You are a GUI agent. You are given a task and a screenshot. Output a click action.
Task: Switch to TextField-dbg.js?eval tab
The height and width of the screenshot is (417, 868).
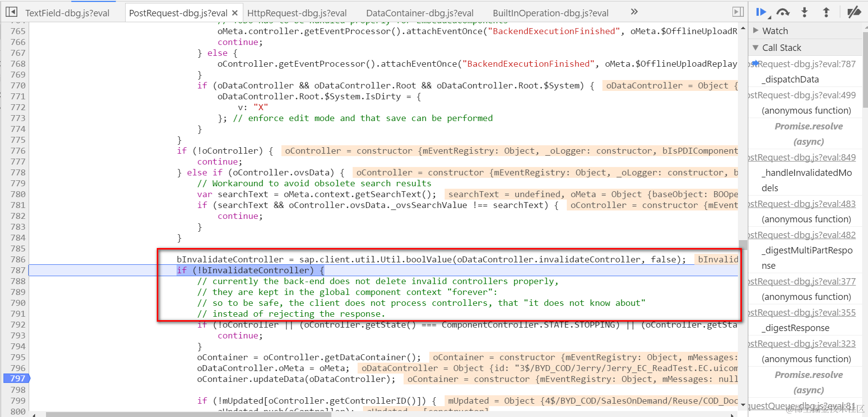pos(67,13)
